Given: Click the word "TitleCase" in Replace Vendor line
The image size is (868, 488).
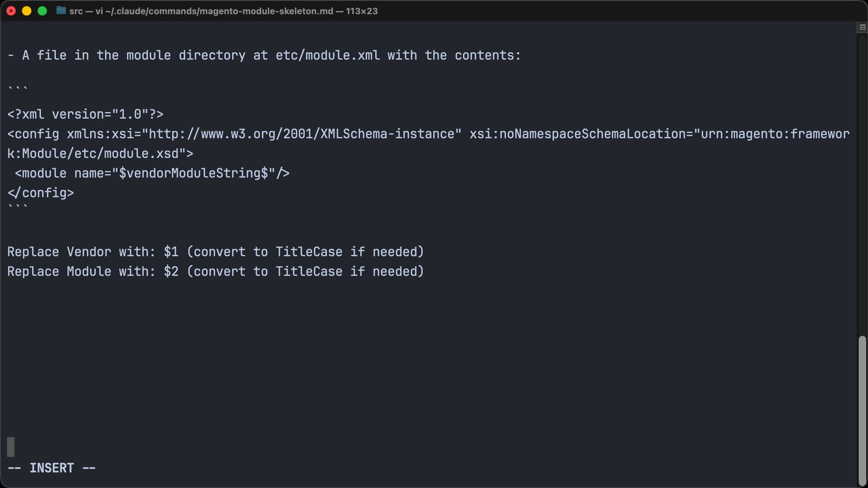Looking at the screenshot, I should 309,252.
